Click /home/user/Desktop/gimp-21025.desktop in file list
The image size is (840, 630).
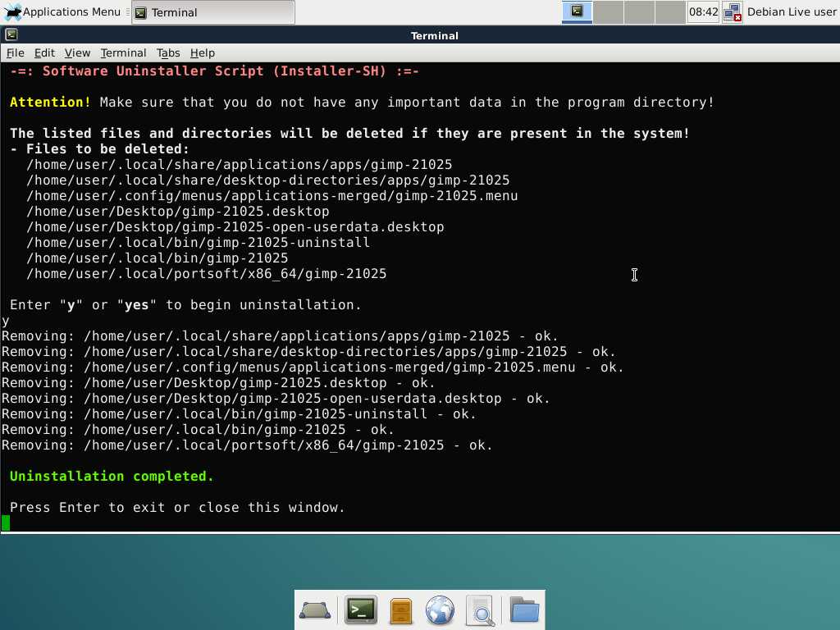click(178, 211)
